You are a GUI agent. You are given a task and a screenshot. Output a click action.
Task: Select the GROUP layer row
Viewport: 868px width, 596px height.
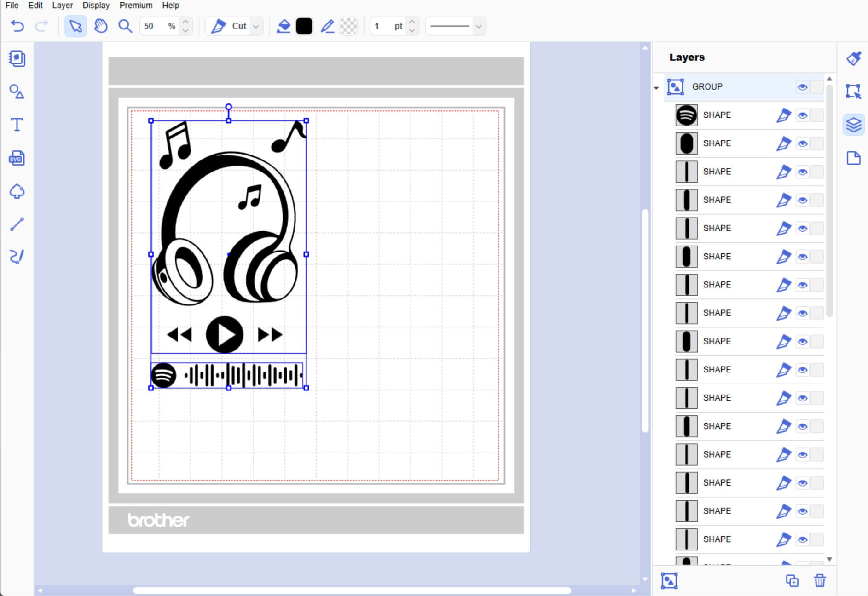pyautogui.click(x=727, y=87)
